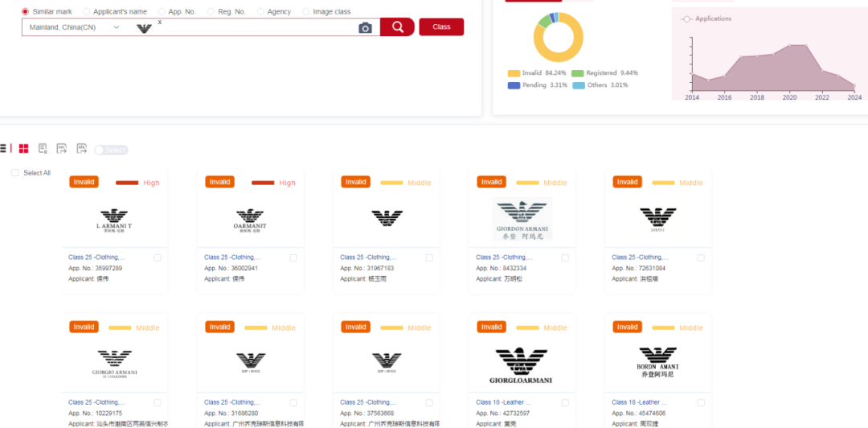Export results as xls file icon
Screen dimensions: 868x428
[81, 148]
